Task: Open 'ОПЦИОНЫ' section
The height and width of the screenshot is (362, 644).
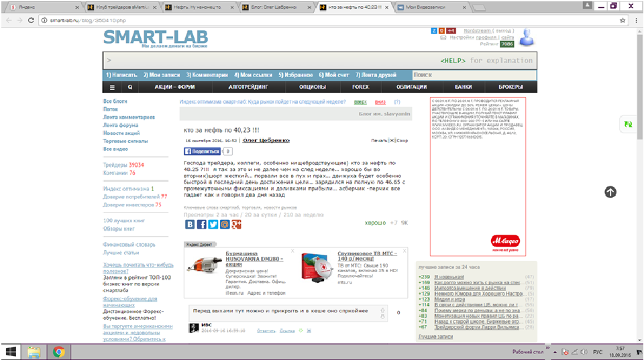Action: 313,87
